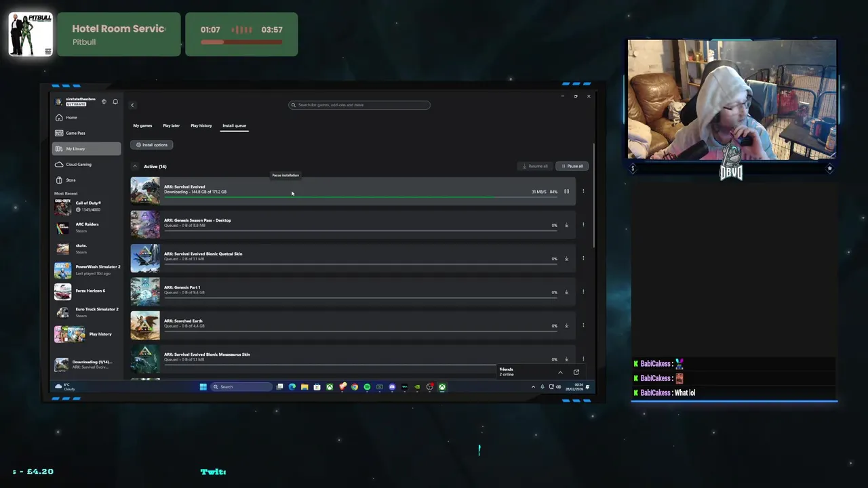Select My Library in sidebar
The height and width of the screenshot is (488, 868).
[87, 148]
